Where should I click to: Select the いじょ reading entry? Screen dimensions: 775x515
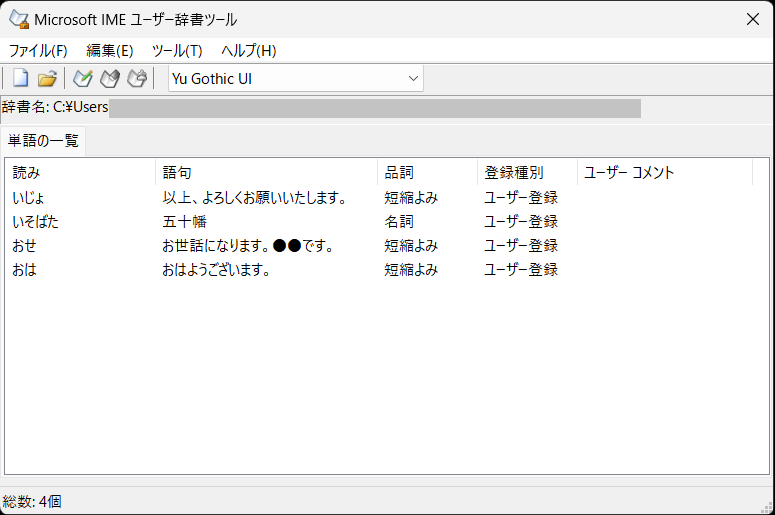29,198
